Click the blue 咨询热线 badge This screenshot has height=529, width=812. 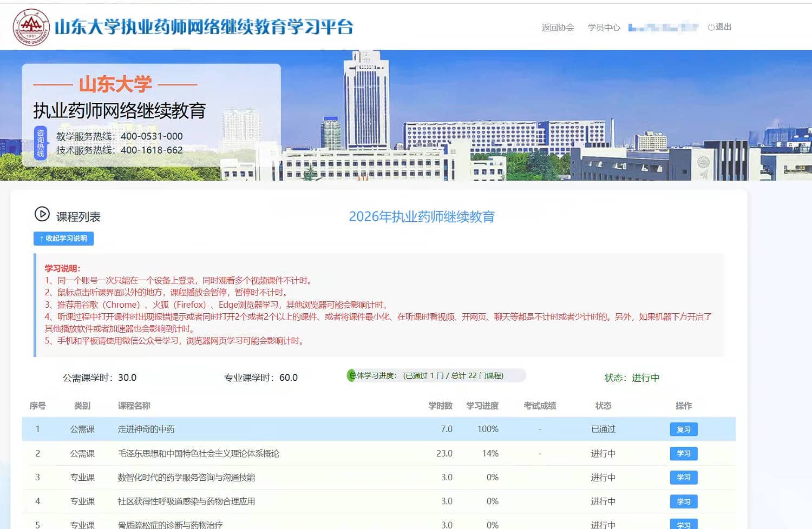[41, 143]
